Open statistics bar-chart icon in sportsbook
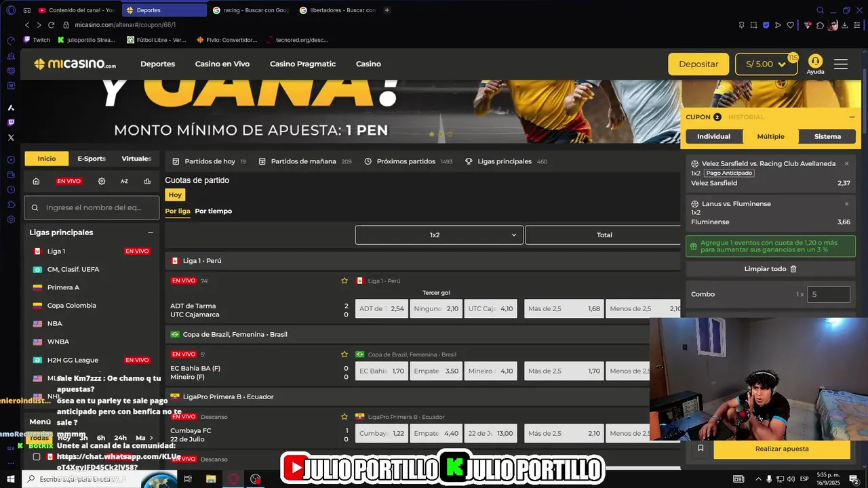Viewport: 868px width, 488px height. [x=147, y=181]
